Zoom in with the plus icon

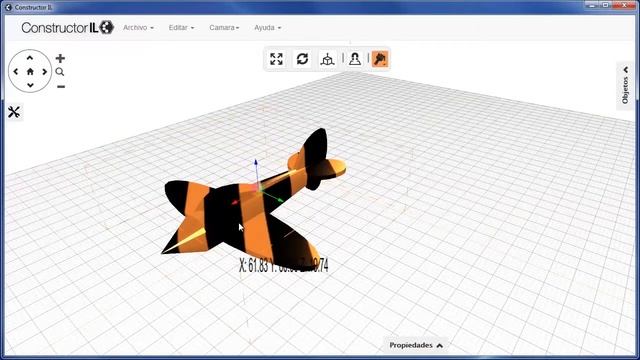(60, 58)
